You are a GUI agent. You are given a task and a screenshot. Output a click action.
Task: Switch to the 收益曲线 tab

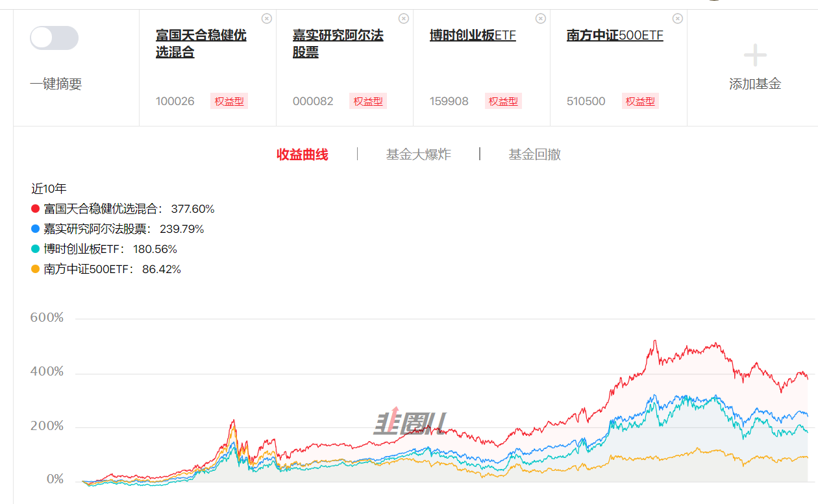[303, 154]
